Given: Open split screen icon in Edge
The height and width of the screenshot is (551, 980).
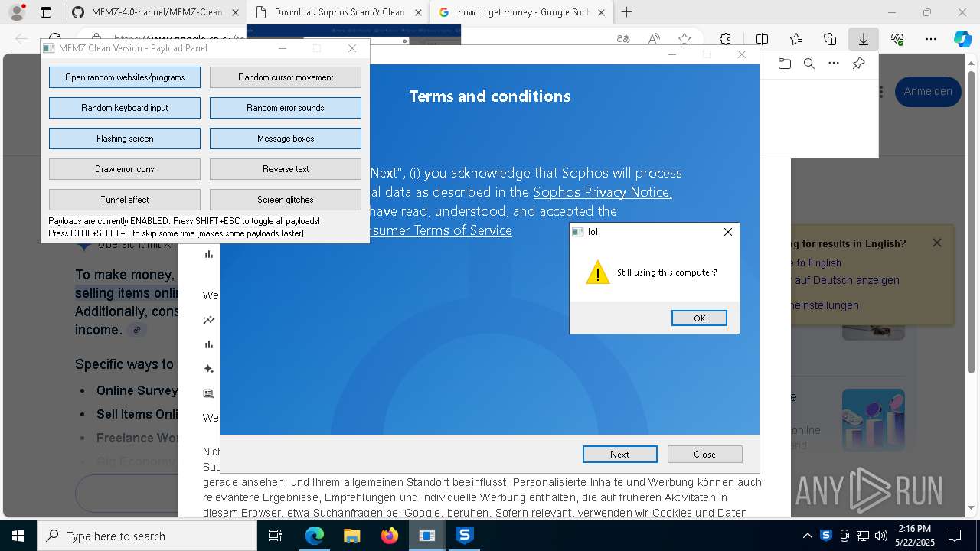Looking at the screenshot, I should 762,39.
